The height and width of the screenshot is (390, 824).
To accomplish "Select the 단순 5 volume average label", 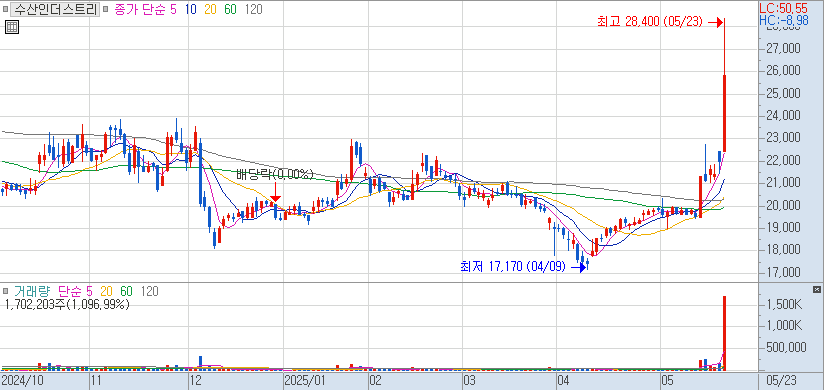I will (75, 291).
